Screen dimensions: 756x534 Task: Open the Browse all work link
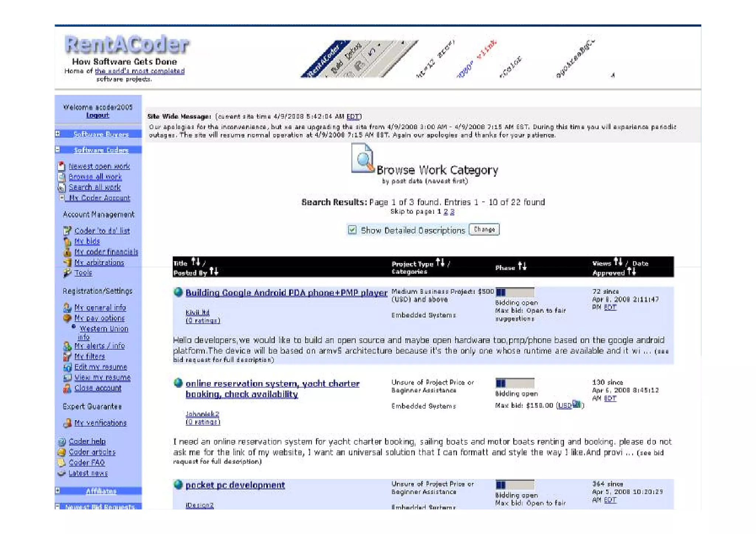coord(95,177)
